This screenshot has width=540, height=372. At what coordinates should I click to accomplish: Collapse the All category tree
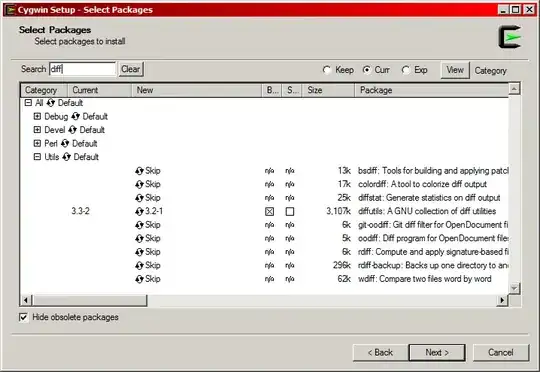[29, 103]
